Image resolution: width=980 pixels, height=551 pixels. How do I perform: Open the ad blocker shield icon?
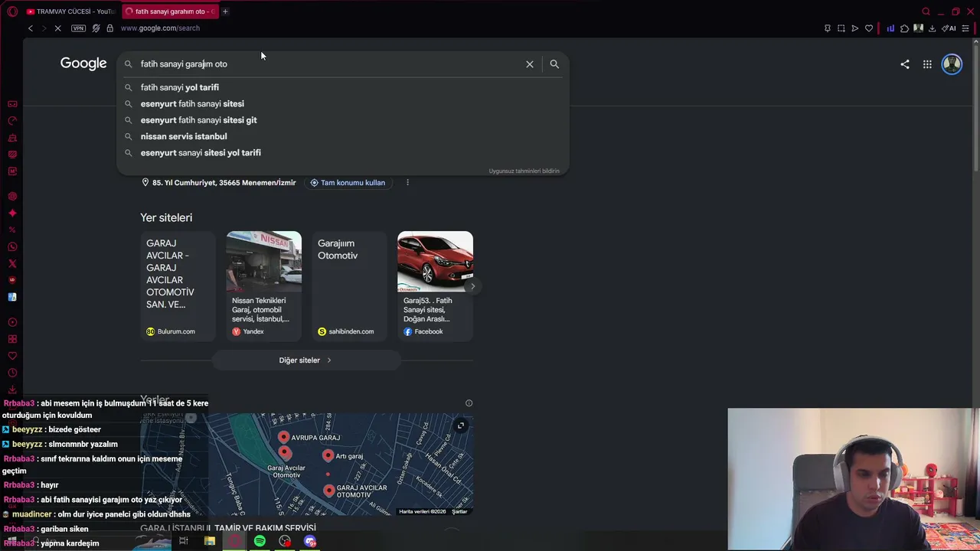pyautogui.click(x=96, y=28)
